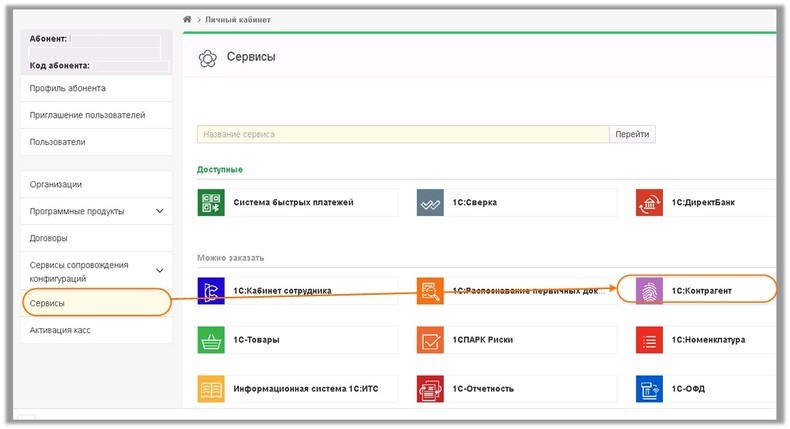Open the 1С-Отчетность red icon
This screenshot has height=429, width=790.
point(430,389)
